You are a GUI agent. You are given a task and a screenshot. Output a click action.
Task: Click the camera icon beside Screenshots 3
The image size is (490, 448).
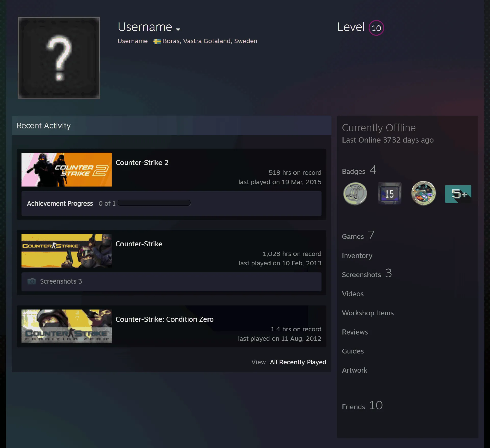tap(32, 281)
